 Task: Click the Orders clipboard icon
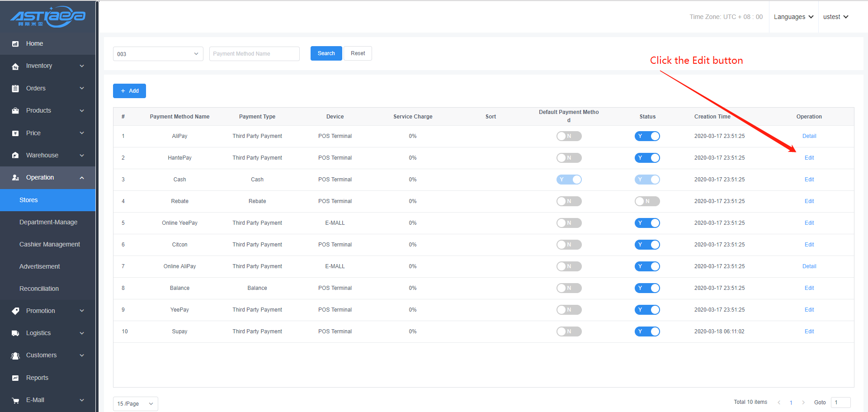(x=15, y=89)
